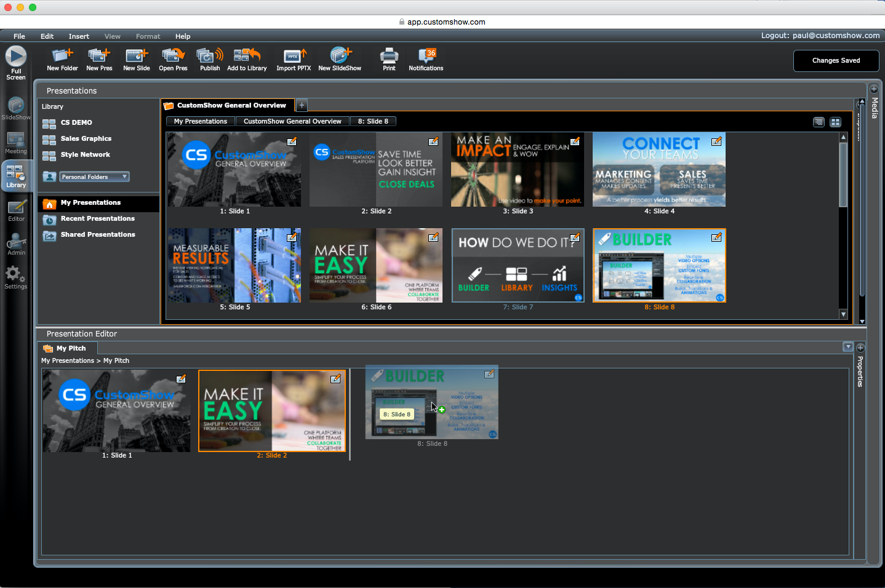Open the File menu
Image resolution: width=885 pixels, height=588 pixels.
tap(19, 36)
